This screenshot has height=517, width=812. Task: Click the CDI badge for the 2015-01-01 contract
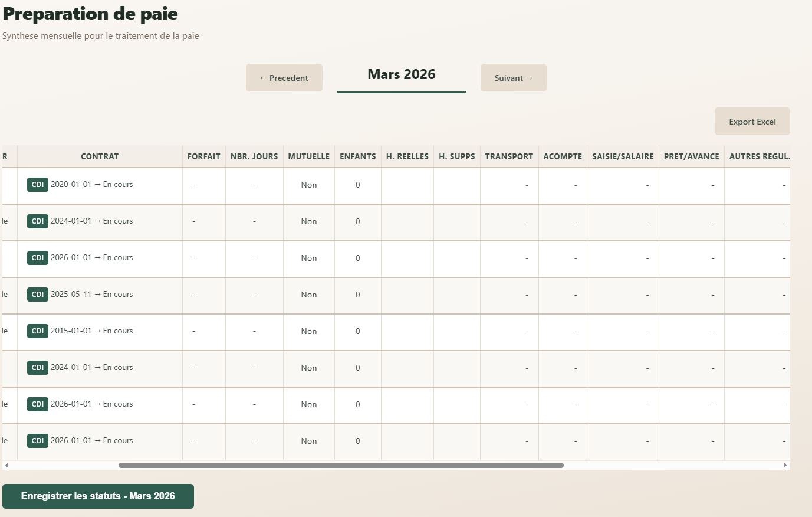pyautogui.click(x=37, y=331)
